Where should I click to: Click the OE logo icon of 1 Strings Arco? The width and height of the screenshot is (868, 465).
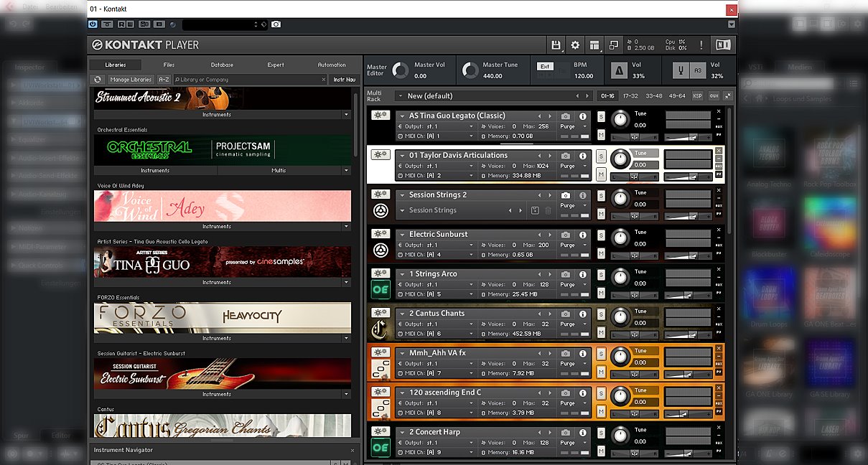point(380,289)
